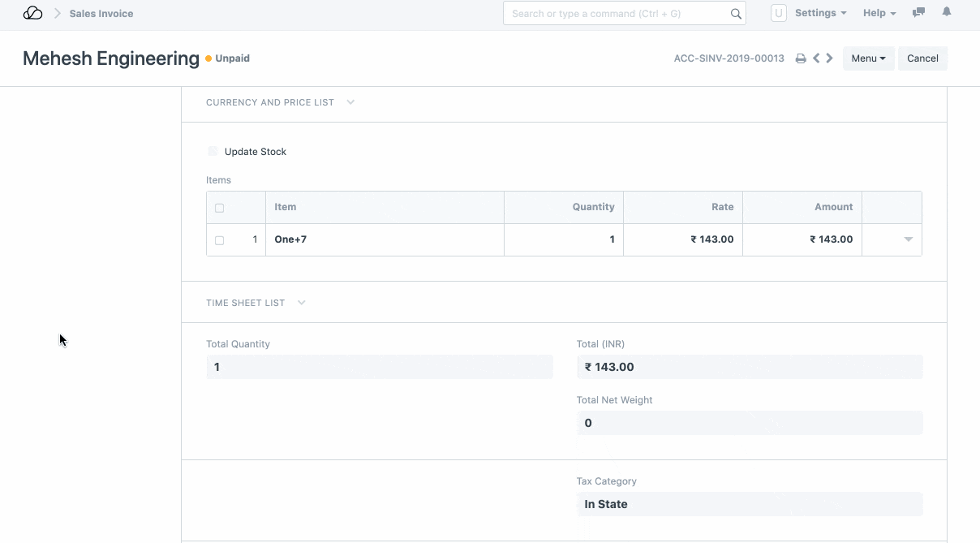This screenshot has width=980, height=543.
Task: Click the user avatar icon
Action: [778, 13]
